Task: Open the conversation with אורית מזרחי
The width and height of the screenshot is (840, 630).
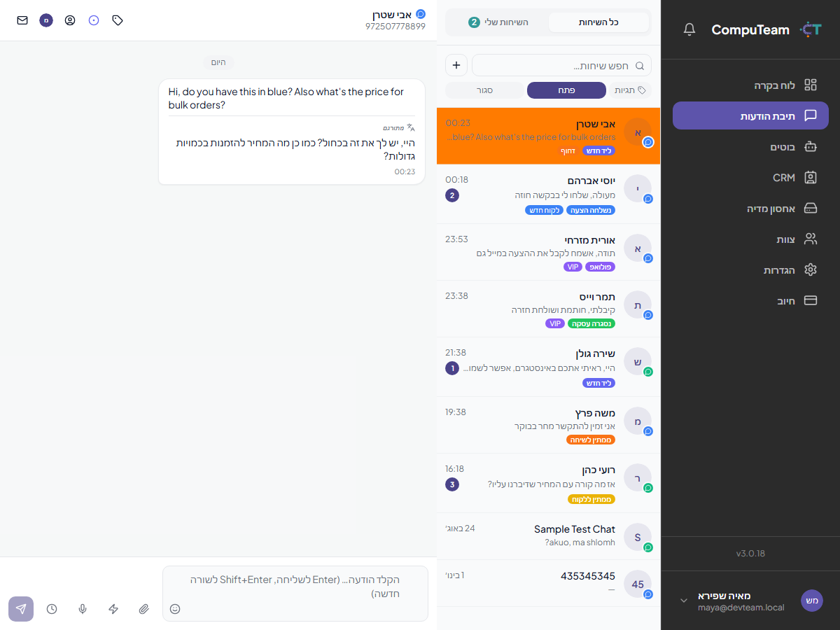Action: pos(548,253)
